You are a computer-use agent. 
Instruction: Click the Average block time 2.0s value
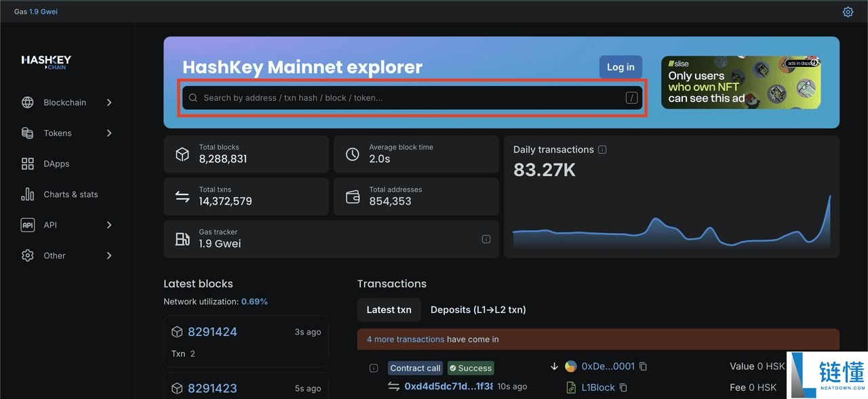(380, 159)
